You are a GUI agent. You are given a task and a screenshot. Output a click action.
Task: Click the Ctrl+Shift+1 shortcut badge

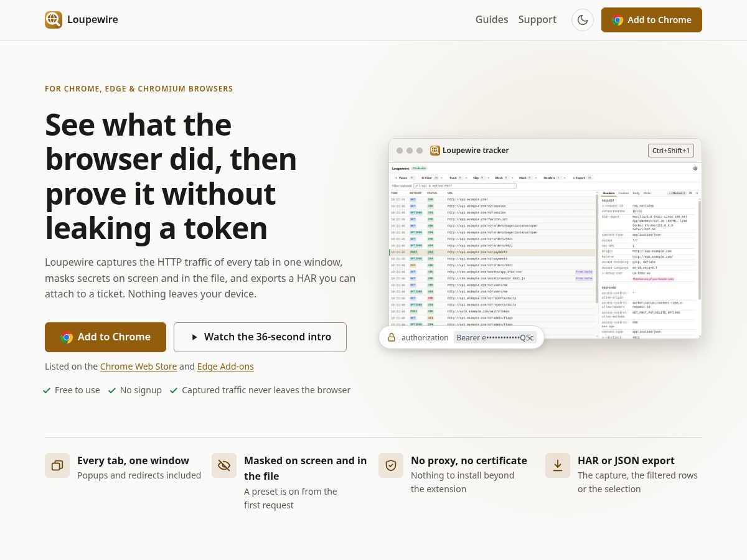[671, 151]
